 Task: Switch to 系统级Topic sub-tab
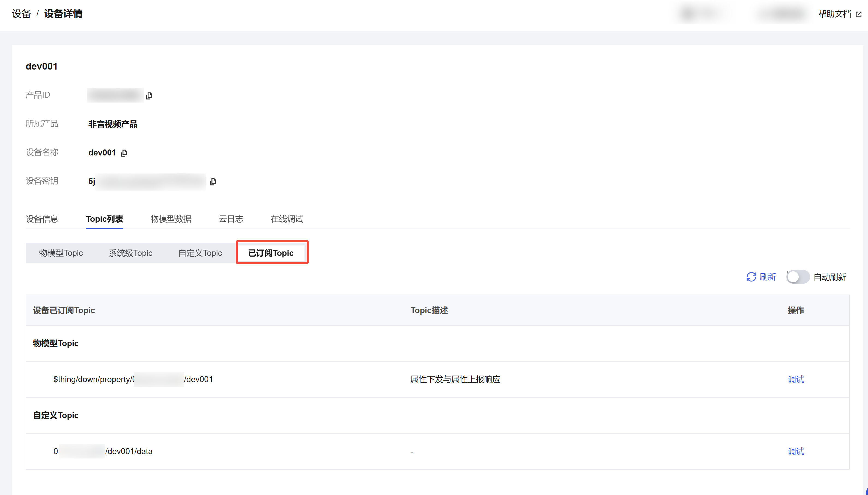[130, 253]
